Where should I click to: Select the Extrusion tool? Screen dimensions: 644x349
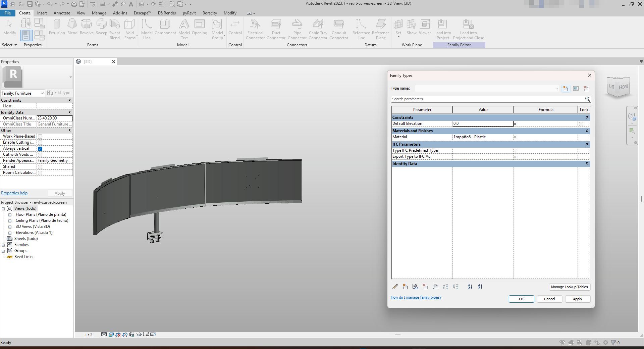point(57,27)
